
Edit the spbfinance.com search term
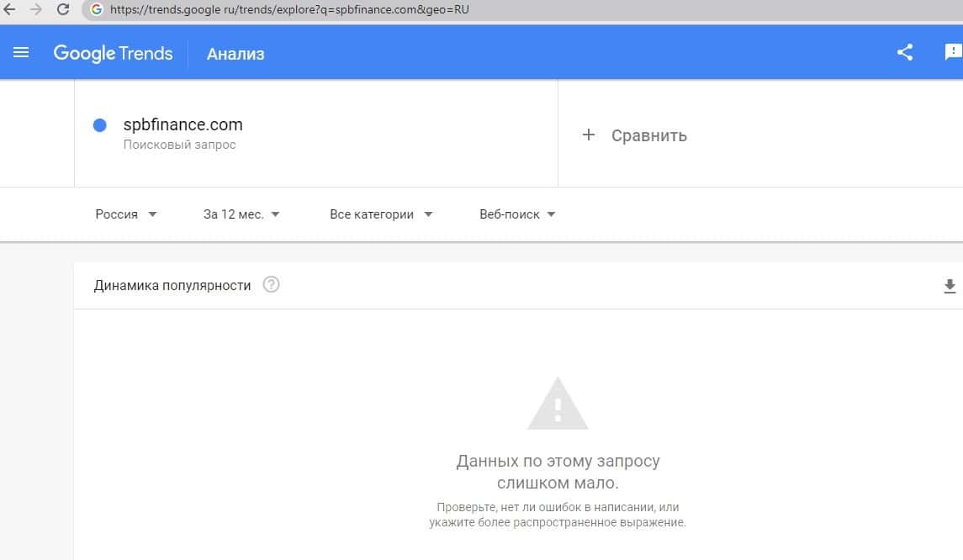tap(183, 124)
